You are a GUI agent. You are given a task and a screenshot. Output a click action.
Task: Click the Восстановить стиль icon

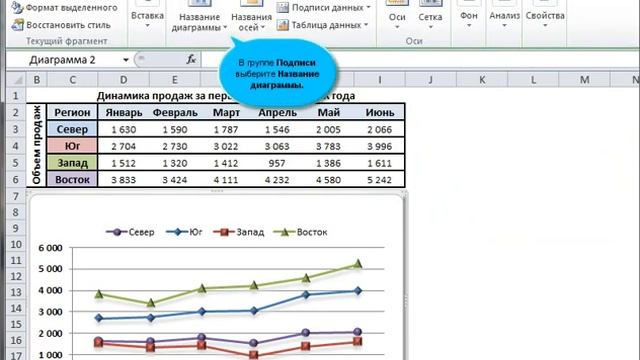coord(18,25)
